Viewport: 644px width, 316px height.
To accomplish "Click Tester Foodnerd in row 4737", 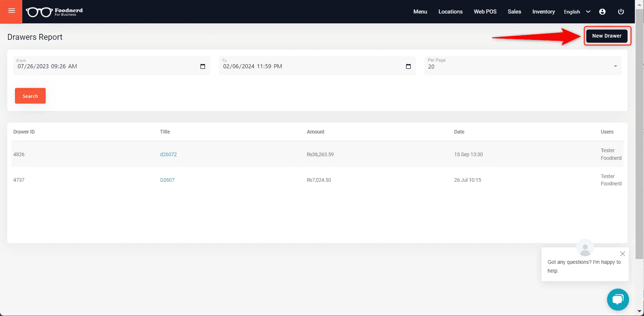I will point(611,180).
